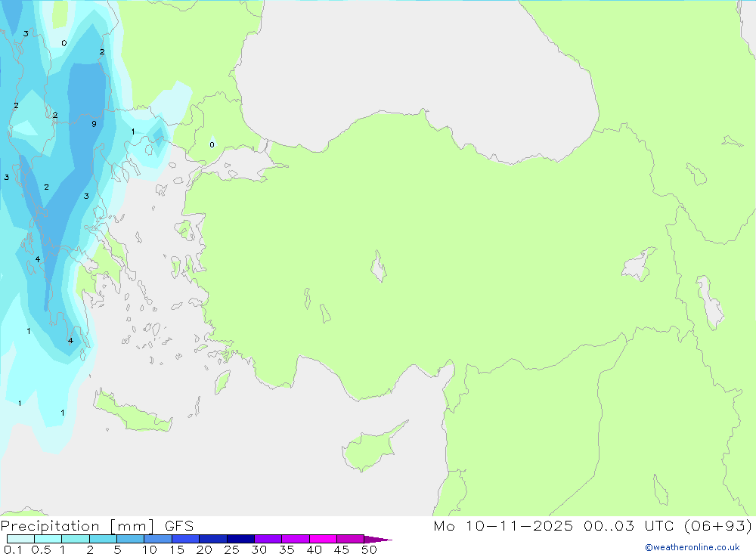Click the '9' precipitation value on map
756x554 pixels.
coord(94,124)
